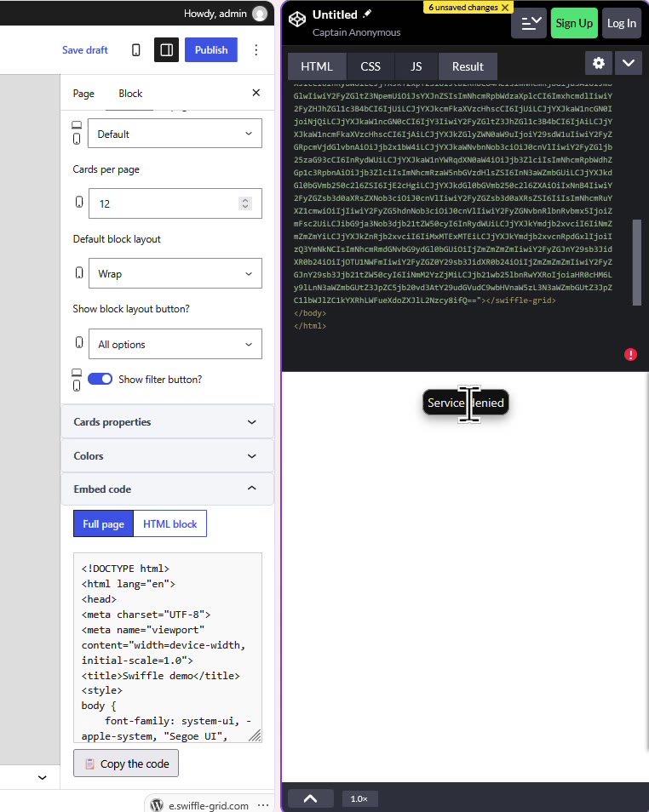Screen dimensions: 649x812
Task: Toggle Show filter button switch
Action: (100, 379)
